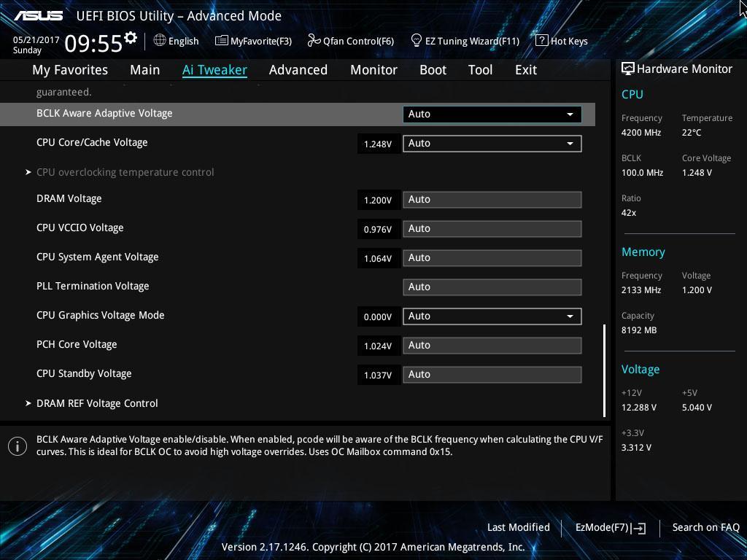Click the EZ Tuning Wizard lightbulb icon
The image size is (747, 560).
click(417, 41)
